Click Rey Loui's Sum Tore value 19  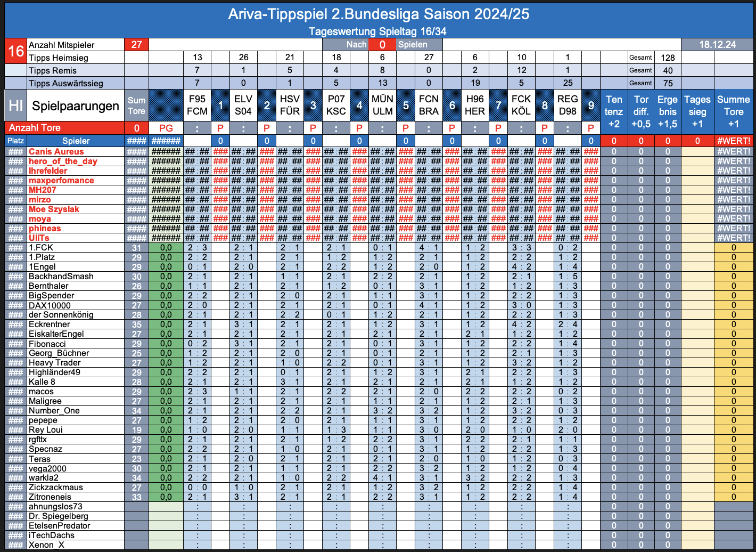pos(136,430)
